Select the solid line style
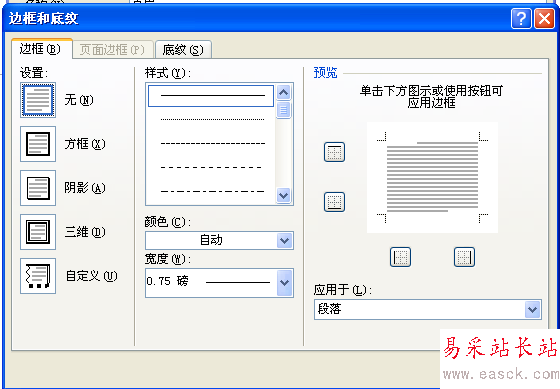Screen dimensions: 560x389 (x=211, y=96)
